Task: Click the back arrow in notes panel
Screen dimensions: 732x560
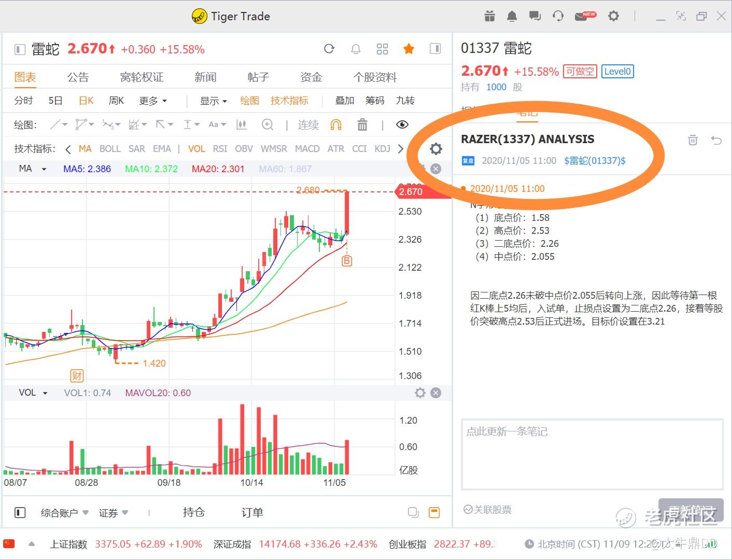Action: click(x=716, y=139)
